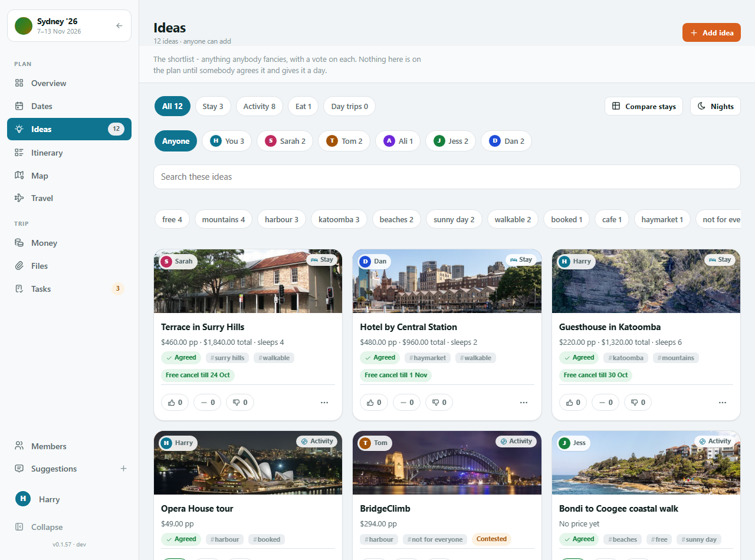Image resolution: width=755 pixels, height=560 pixels.
Task: Open Overview from the sidebar
Action: (x=69, y=83)
